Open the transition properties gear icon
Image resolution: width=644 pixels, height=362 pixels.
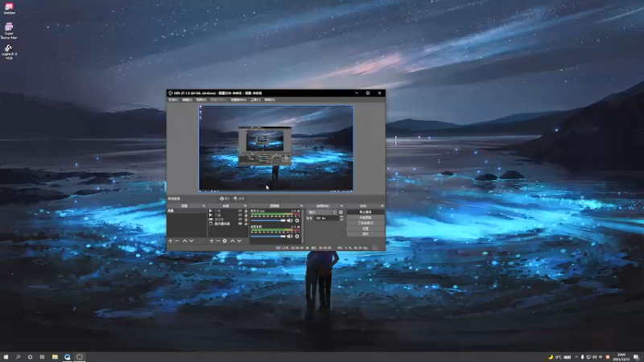(341, 212)
